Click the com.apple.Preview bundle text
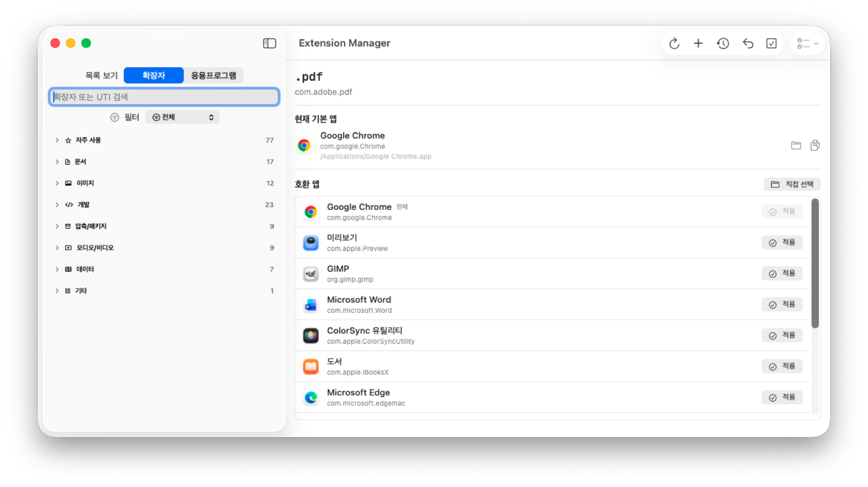This screenshot has height=487, width=868. click(358, 249)
